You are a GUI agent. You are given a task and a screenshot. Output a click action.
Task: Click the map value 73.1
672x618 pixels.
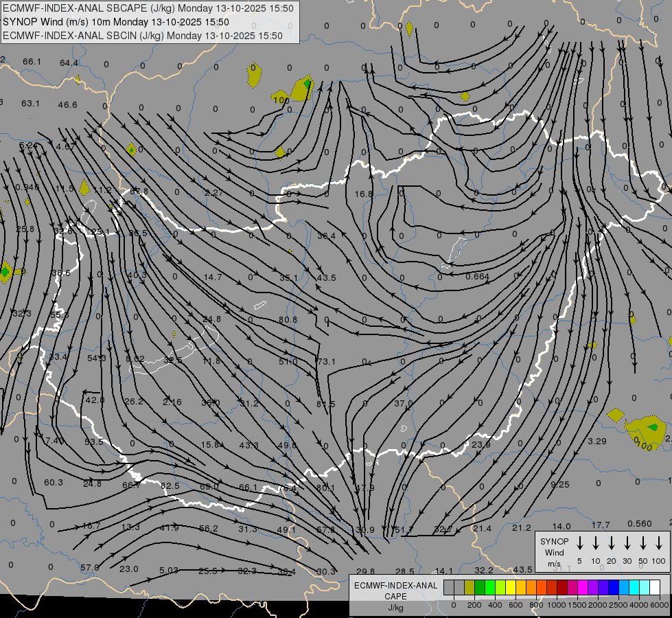pos(327,362)
